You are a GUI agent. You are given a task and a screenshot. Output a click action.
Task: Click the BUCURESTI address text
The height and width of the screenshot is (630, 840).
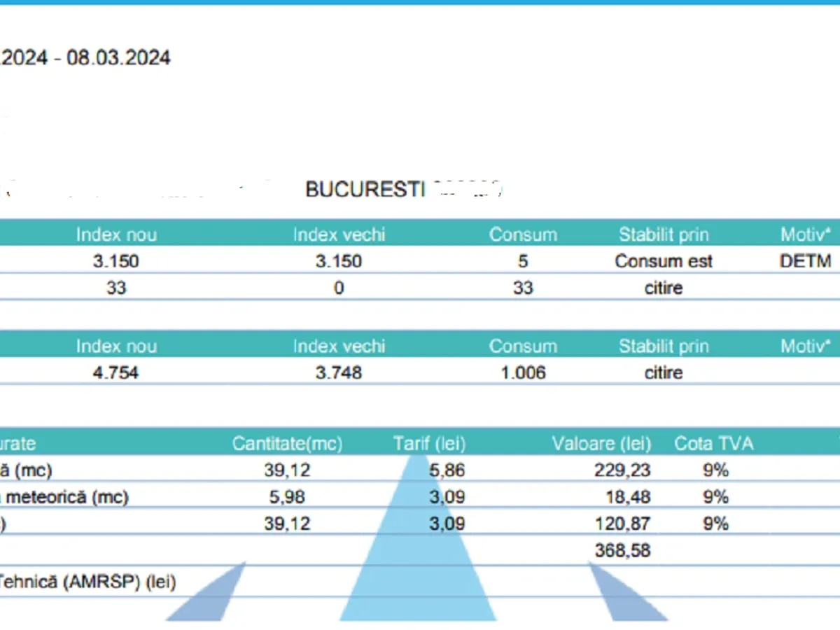coord(365,190)
